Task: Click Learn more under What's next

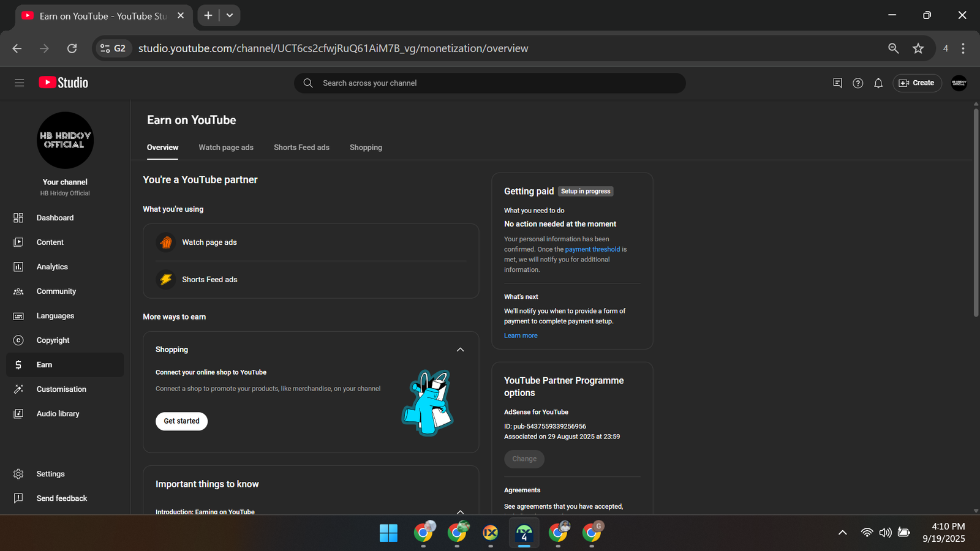Action: pos(521,335)
